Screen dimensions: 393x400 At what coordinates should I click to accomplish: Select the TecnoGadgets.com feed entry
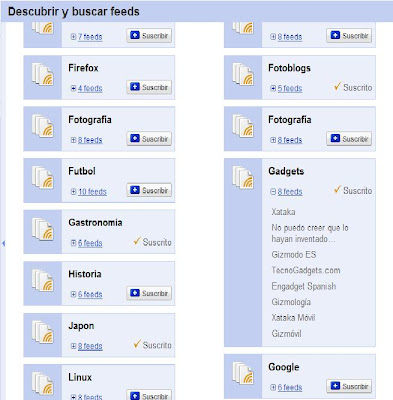tap(306, 270)
